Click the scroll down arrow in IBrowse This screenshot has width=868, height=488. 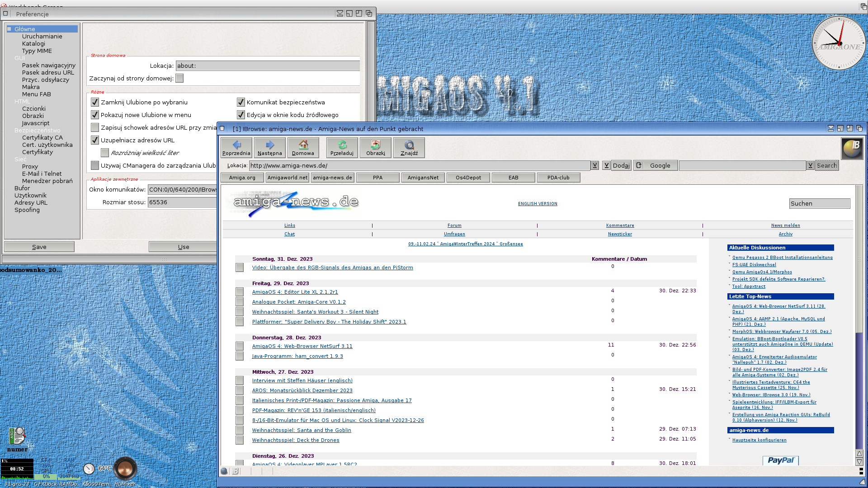(859, 462)
